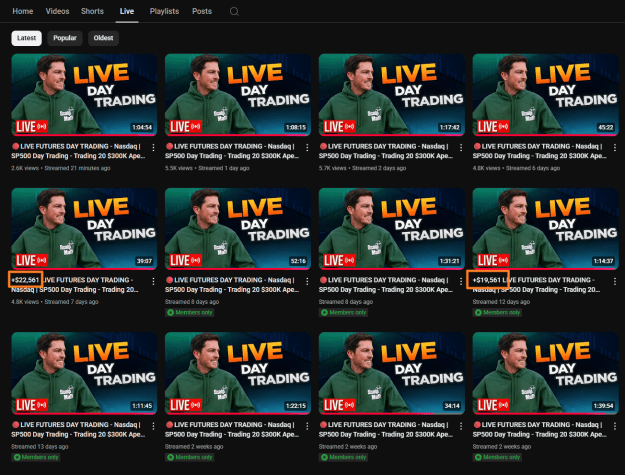The image size is (625, 475).
Task: Play the 52:16 stream thumbnail
Action: [x=238, y=229]
